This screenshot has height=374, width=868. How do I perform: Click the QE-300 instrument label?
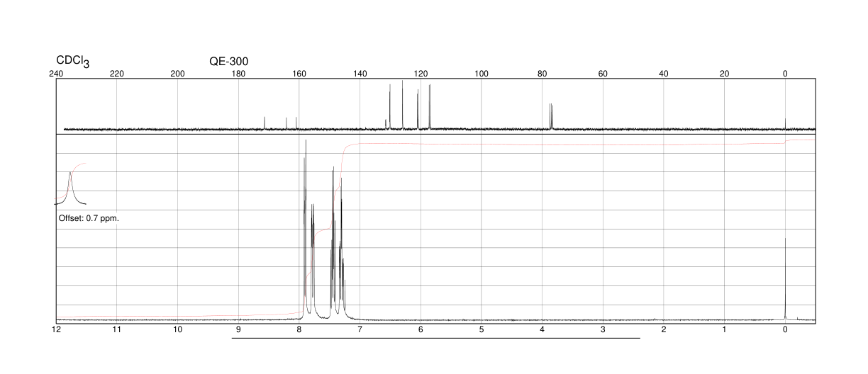[x=229, y=62]
